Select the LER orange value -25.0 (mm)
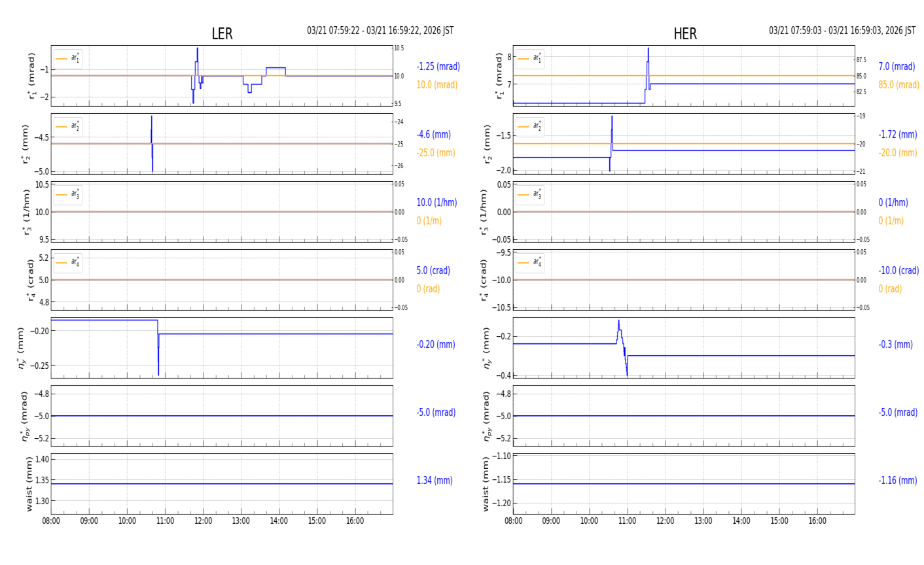Viewport: 924px width, 565px height. [x=436, y=153]
